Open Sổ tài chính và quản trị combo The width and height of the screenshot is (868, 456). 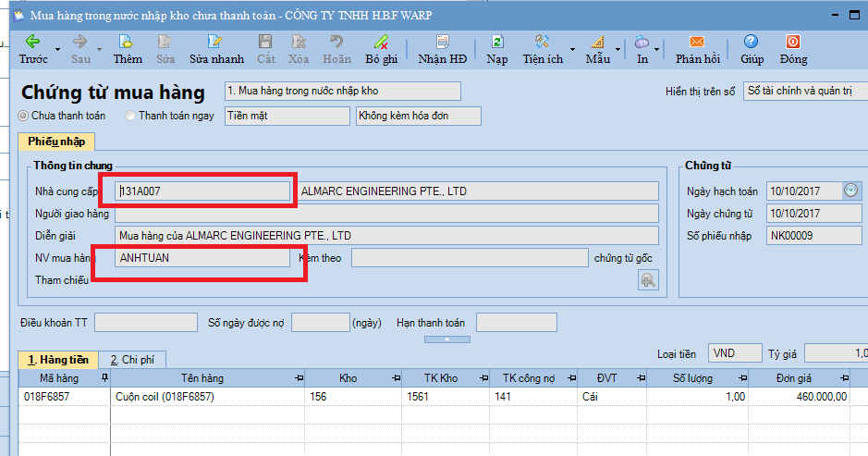tap(805, 91)
